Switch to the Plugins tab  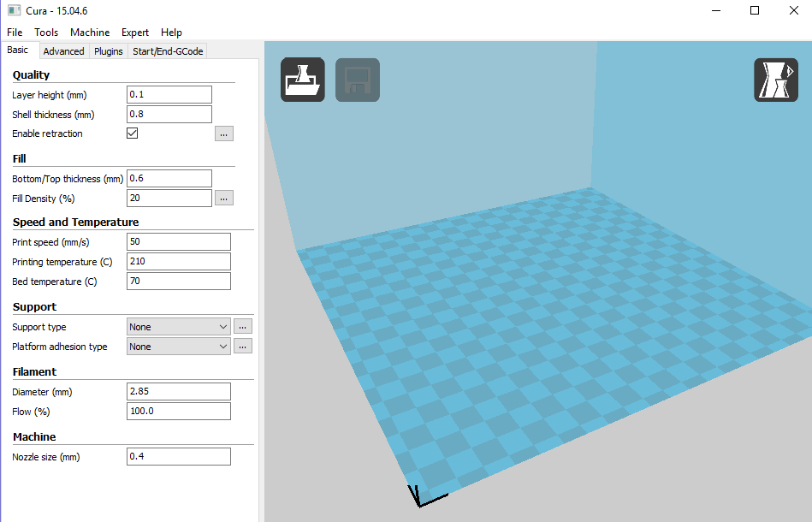click(108, 50)
